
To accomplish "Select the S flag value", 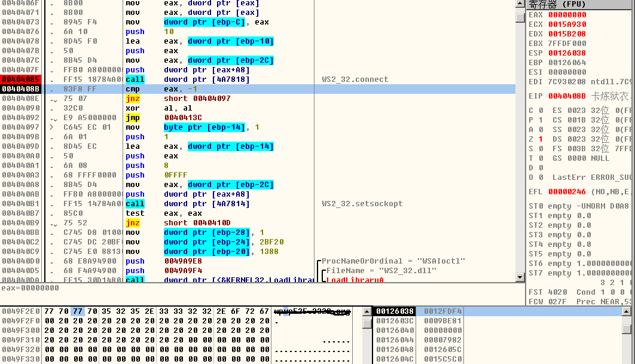I will point(541,149).
